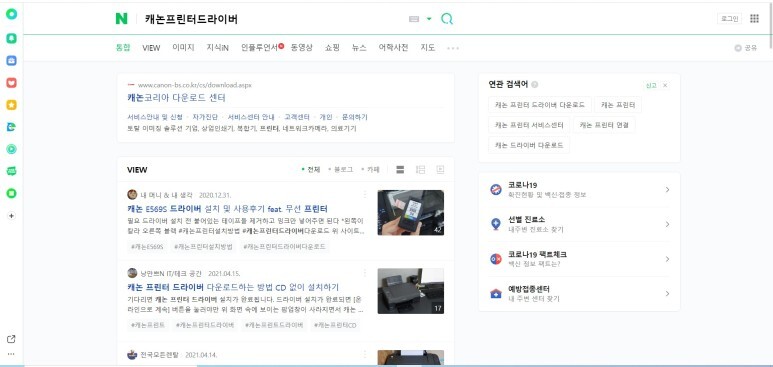Close the 연관 검색어 panel
The width and height of the screenshot is (773, 367).
(665, 85)
